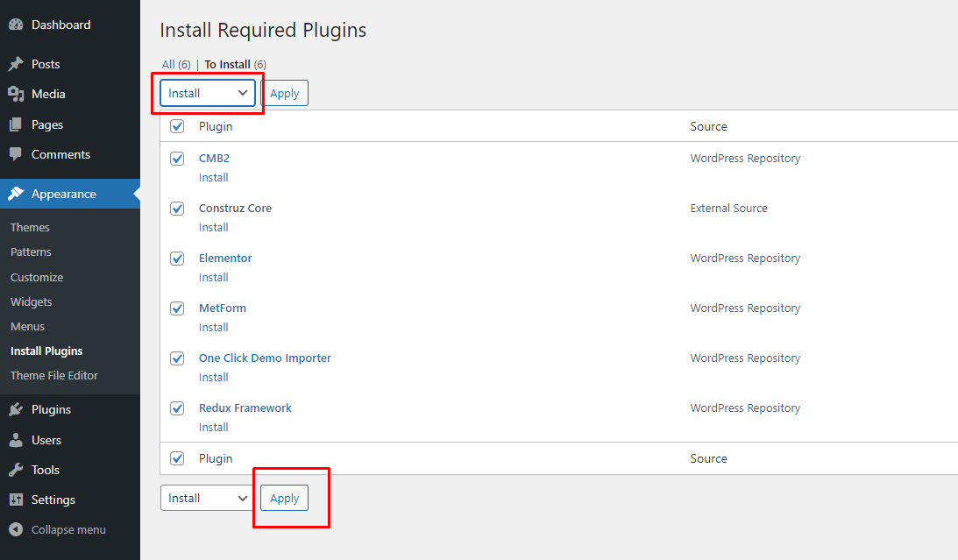Screen dimensions: 958x560
Task: Click the Settings sliders icon
Action: (x=16, y=500)
